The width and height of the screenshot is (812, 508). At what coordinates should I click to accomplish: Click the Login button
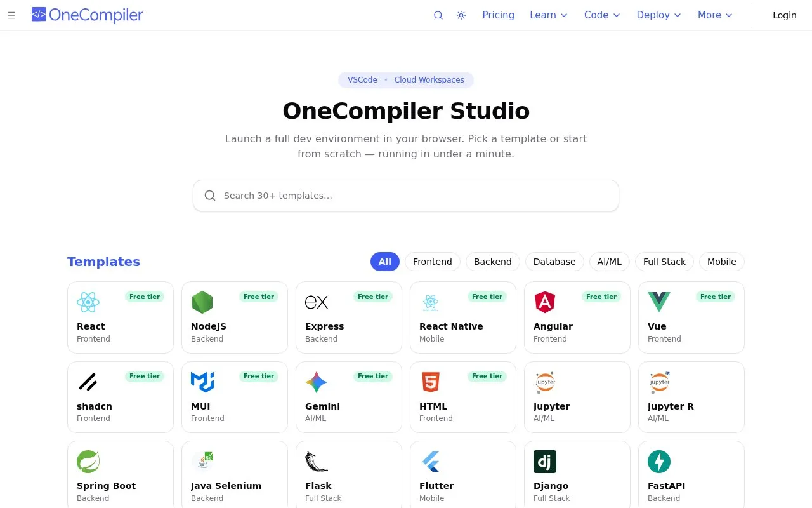point(784,15)
